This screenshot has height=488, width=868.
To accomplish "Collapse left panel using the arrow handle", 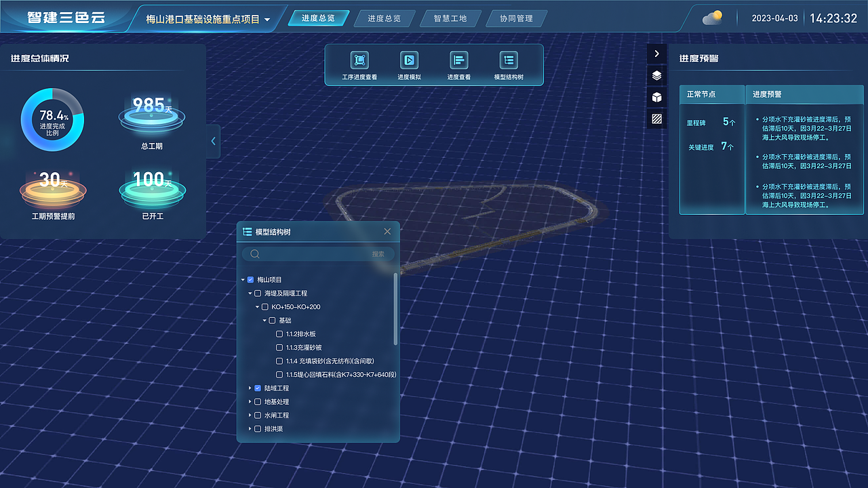I will point(213,141).
